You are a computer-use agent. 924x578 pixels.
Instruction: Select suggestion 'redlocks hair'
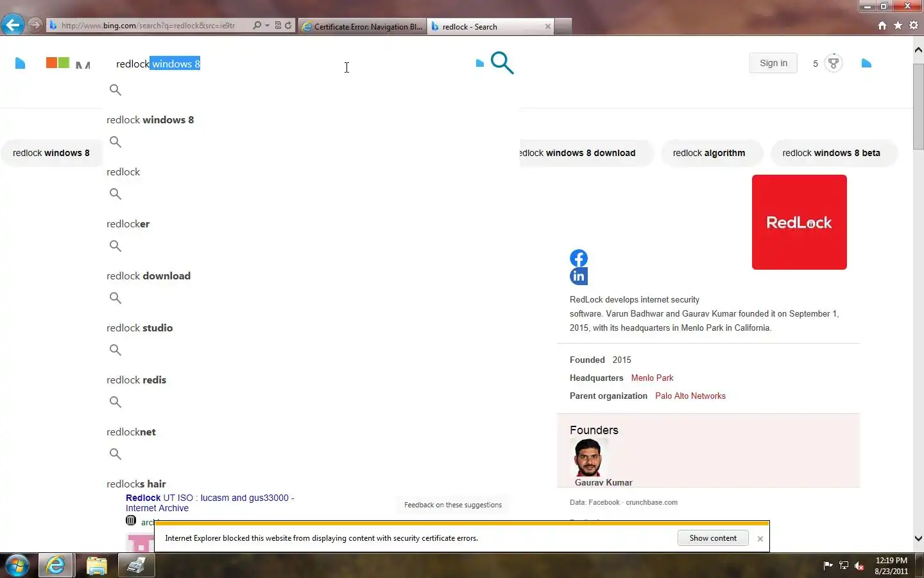(x=136, y=484)
